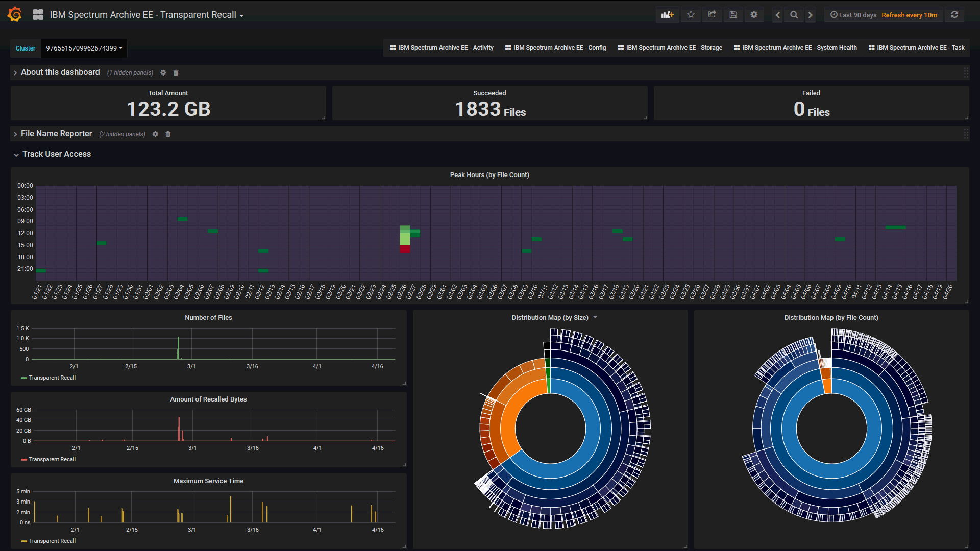The height and width of the screenshot is (551, 980).
Task: Open the Last 90 days time picker
Action: [852, 15]
